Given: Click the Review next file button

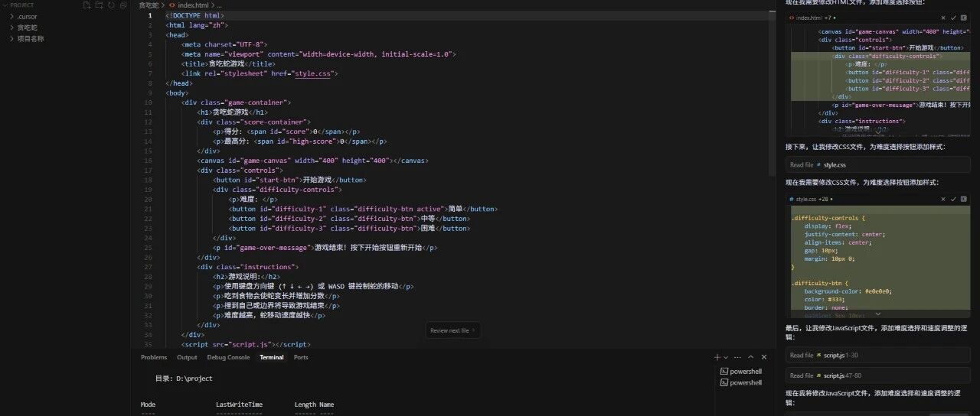Looking at the screenshot, I should click(453, 330).
